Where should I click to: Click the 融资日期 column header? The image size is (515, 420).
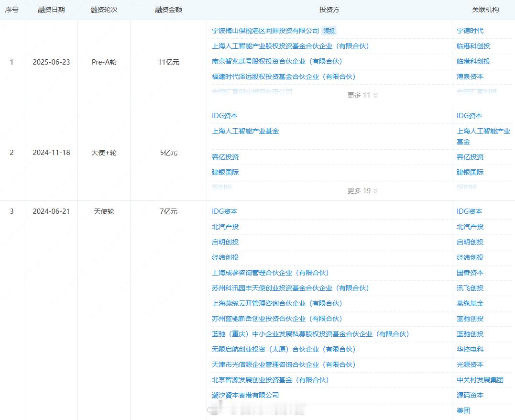51,10
